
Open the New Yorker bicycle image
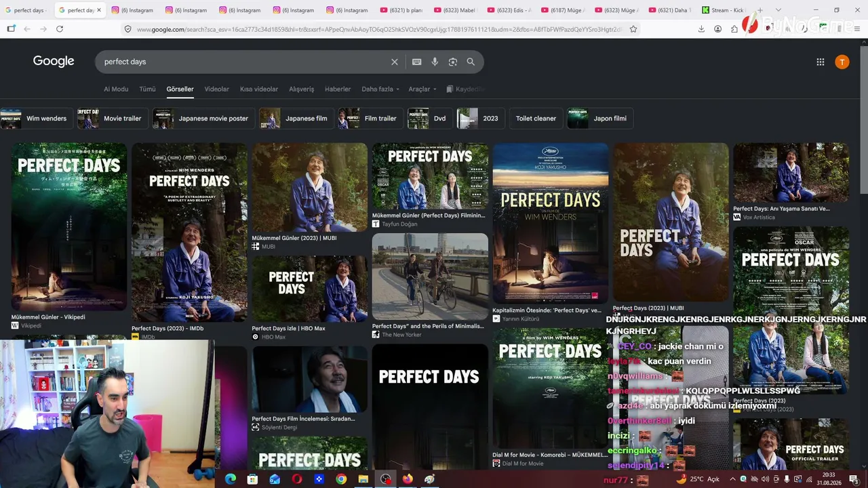tap(430, 277)
